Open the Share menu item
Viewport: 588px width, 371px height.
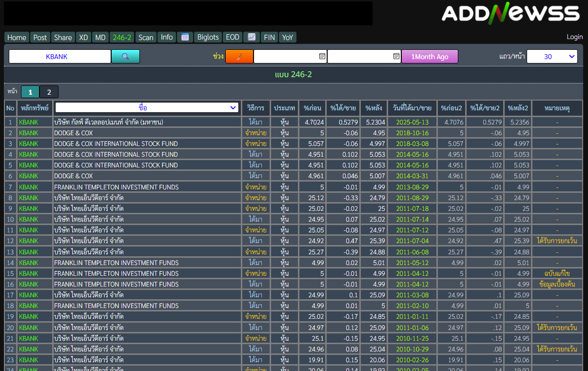pos(63,37)
